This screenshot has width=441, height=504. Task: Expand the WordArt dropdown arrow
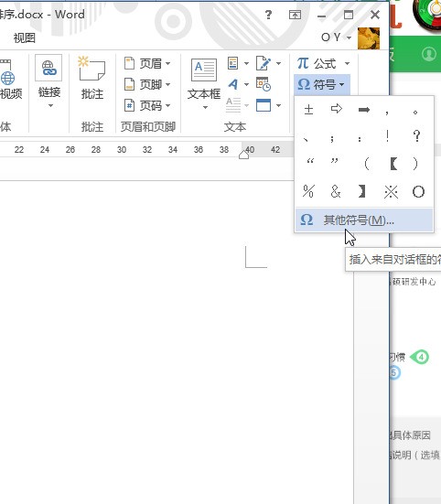(x=246, y=84)
